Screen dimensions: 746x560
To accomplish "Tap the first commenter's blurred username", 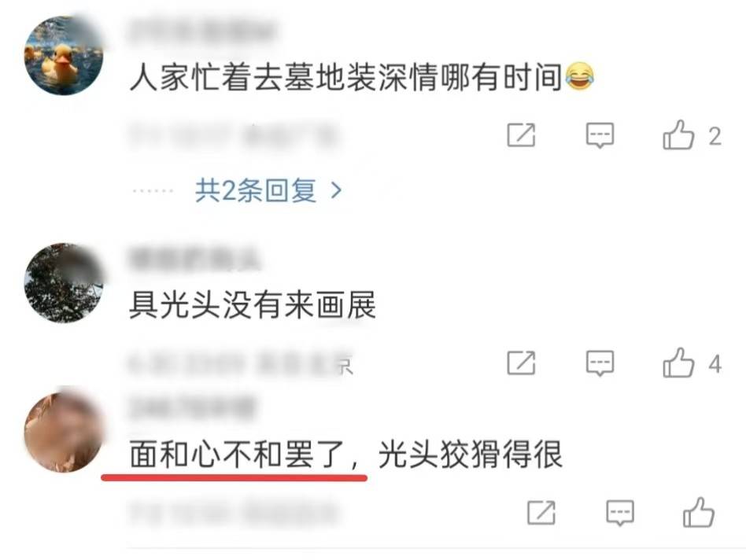I will click(202, 31).
